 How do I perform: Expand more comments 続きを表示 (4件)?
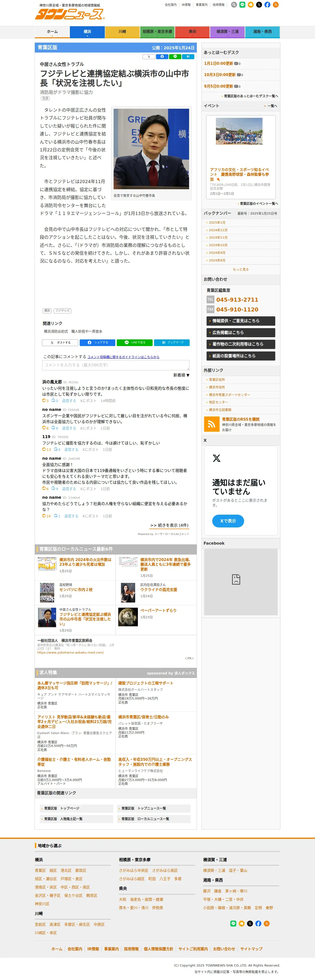(x=169, y=525)
